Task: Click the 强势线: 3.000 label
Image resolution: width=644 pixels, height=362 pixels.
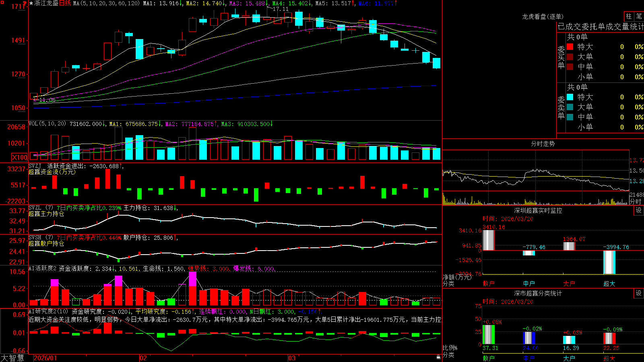Action: 209,269
